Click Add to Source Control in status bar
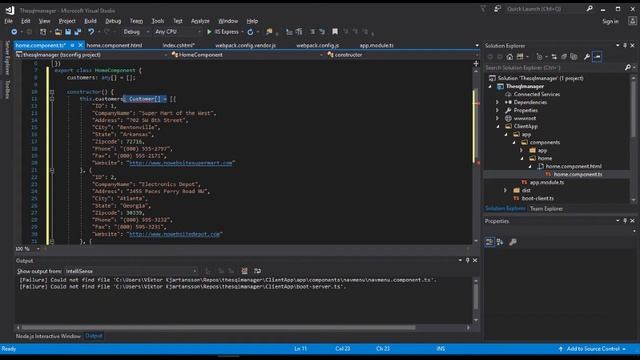The height and width of the screenshot is (360, 640). pyautogui.click(x=593, y=349)
